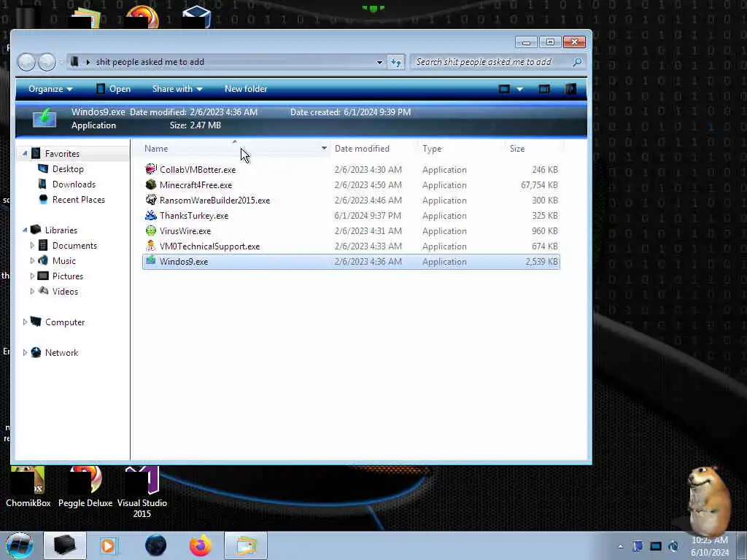Expand the Music library node
Viewport: 747px width, 560px height.
click(32, 260)
